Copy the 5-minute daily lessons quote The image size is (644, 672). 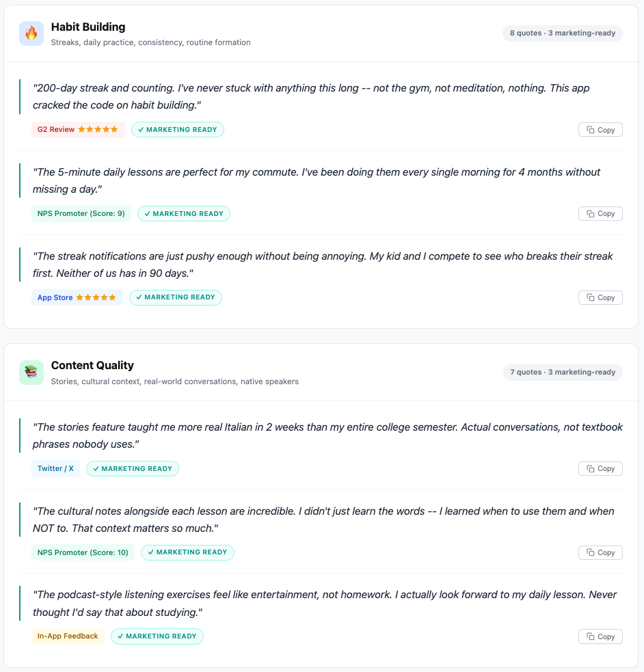click(600, 214)
